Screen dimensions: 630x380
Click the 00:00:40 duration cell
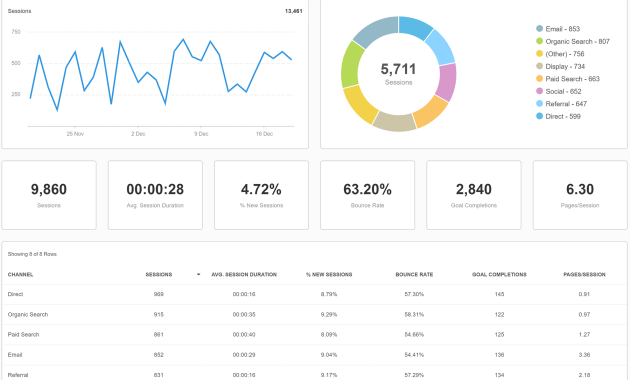click(x=244, y=335)
